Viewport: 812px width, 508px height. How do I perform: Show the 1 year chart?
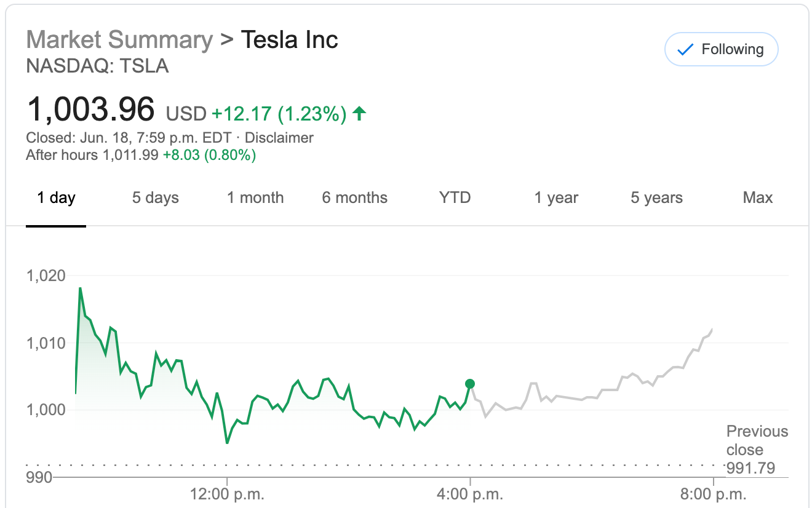coord(555,198)
